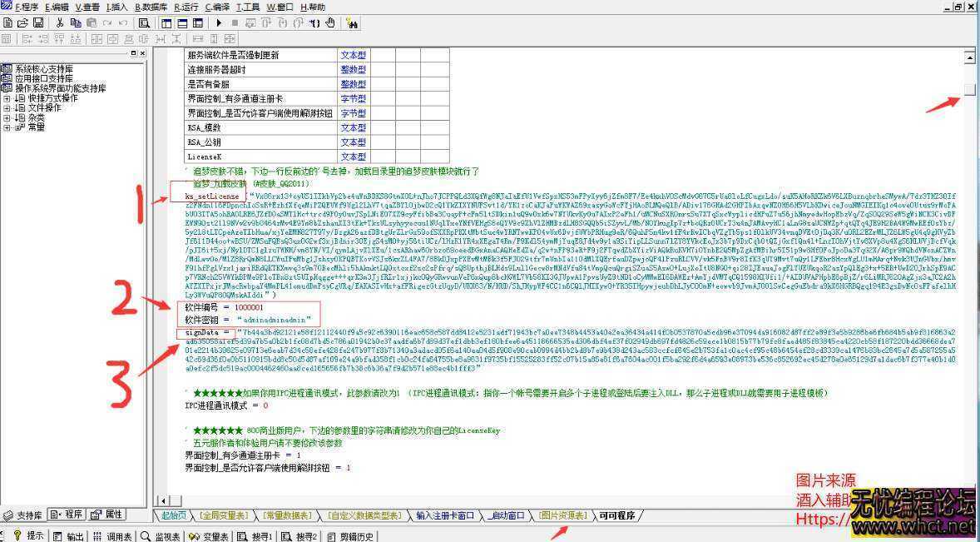Click the Copy toolbar icon
Image resolution: width=980 pixels, height=542 pixels.
pyautogui.click(x=74, y=23)
